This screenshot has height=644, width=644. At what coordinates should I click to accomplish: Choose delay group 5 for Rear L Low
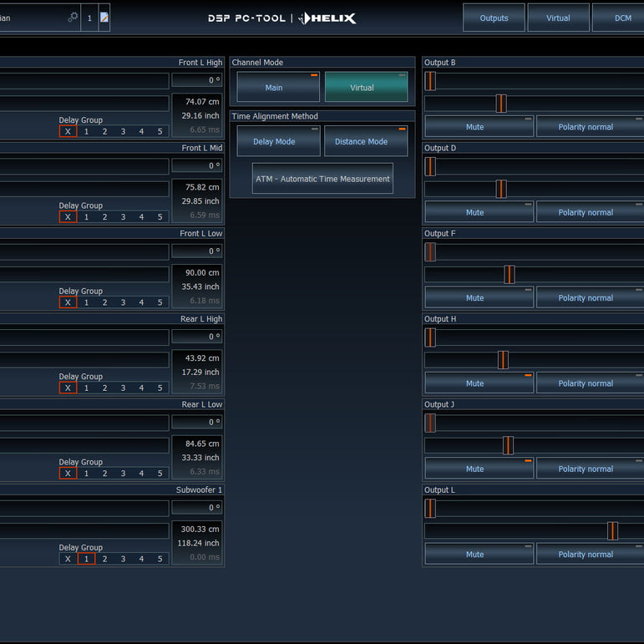(160, 474)
